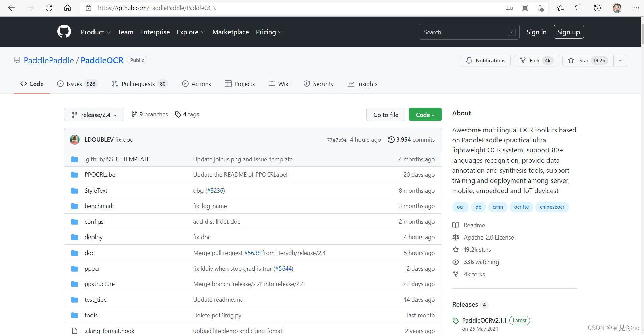Click the Sign in link

(536, 32)
